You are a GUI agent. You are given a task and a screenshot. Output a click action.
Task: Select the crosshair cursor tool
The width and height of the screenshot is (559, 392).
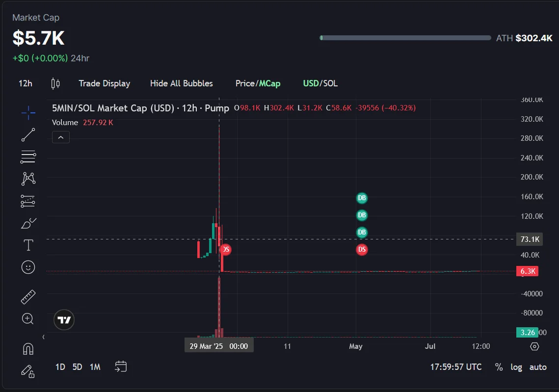click(28, 113)
